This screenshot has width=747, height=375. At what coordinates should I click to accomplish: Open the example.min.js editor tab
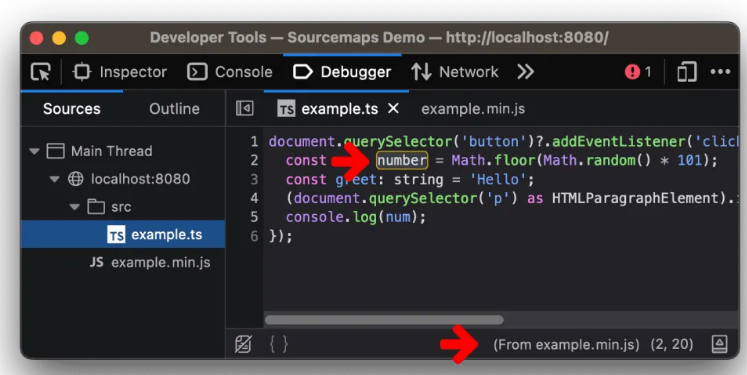tap(473, 109)
